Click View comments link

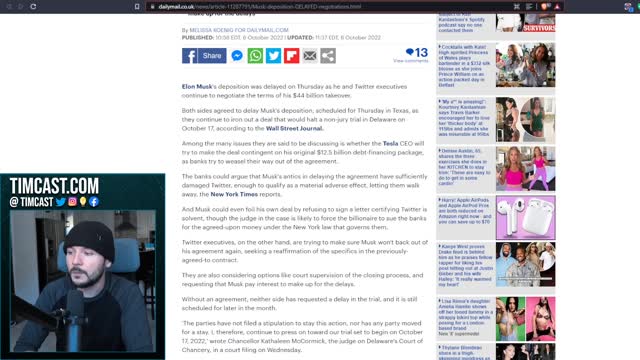[411, 61]
